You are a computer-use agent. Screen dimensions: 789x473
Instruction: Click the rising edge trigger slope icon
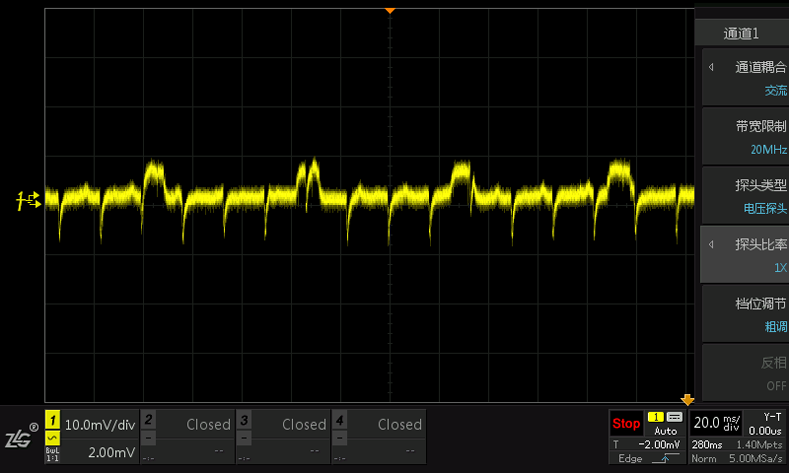pos(665,458)
